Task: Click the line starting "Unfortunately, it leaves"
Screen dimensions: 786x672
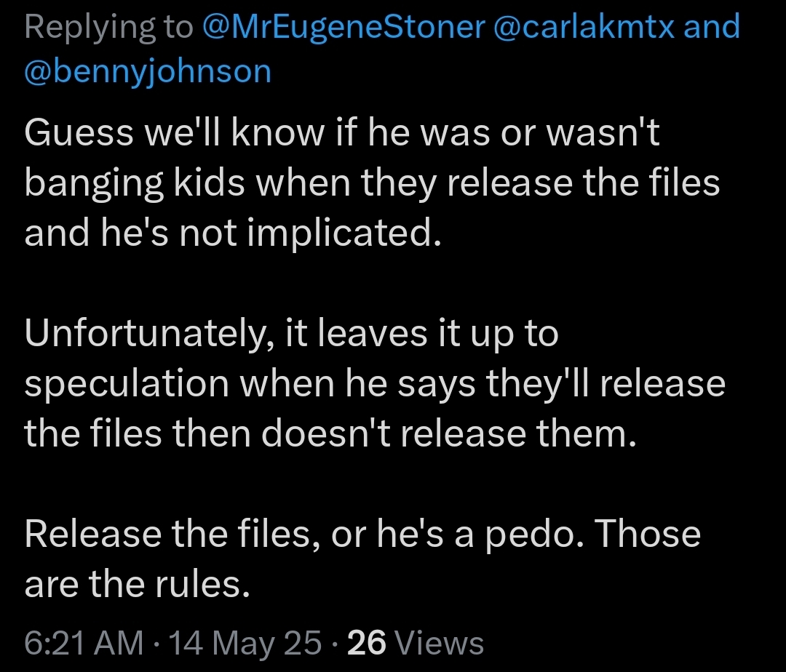Action: pos(291,334)
